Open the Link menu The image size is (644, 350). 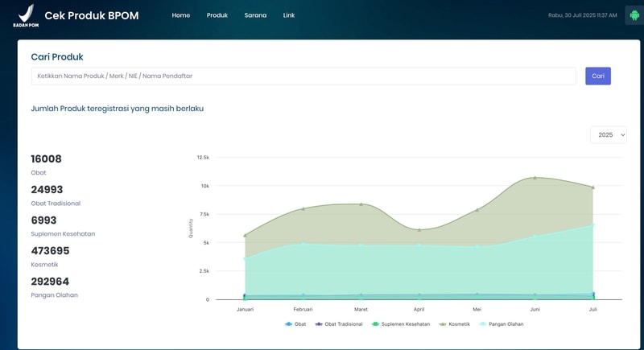289,15
